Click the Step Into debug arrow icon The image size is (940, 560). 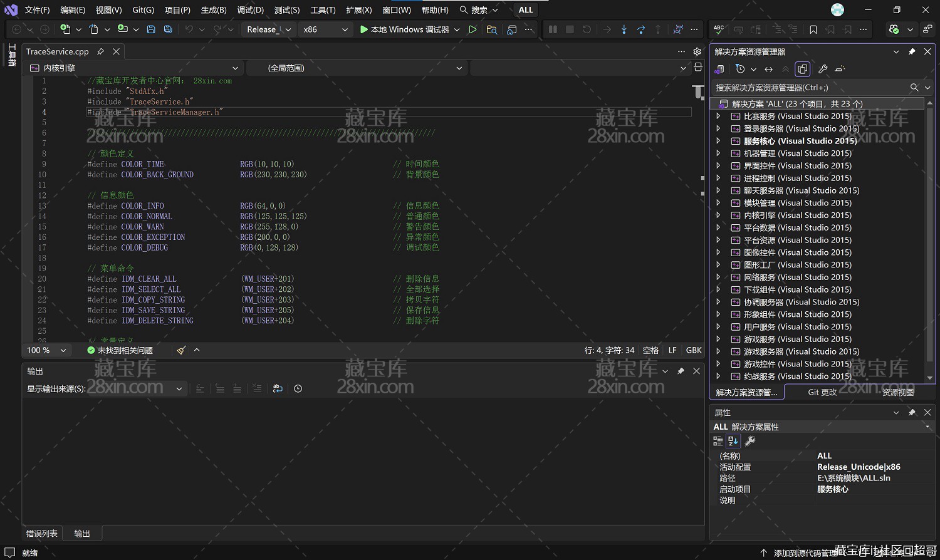click(x=624, y=29)
